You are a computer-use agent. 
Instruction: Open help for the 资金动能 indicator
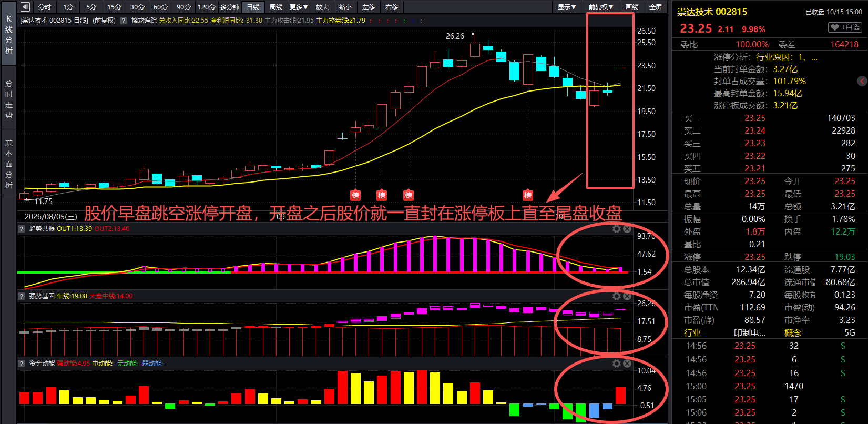point(22,364)
